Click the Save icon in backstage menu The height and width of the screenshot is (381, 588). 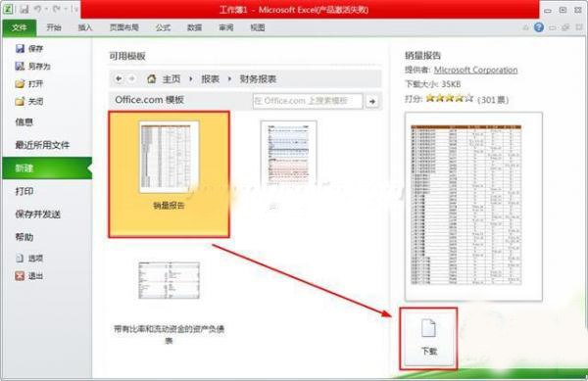click(20, 48)
